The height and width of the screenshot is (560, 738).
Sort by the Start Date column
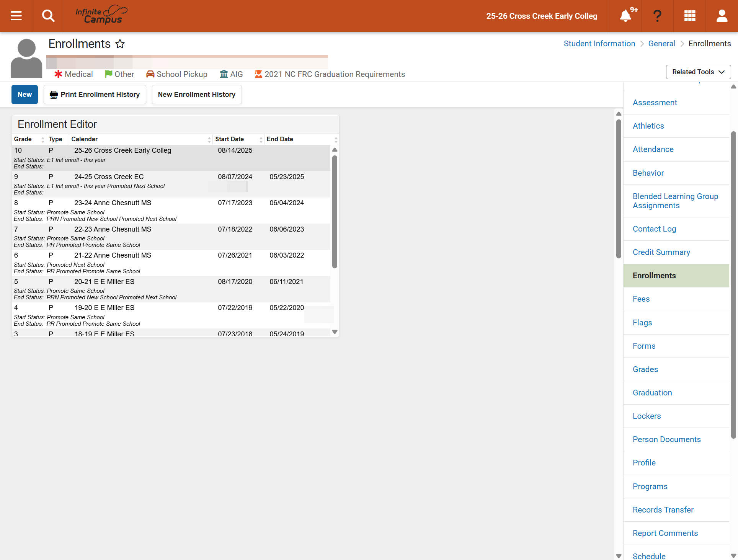click(x=238, y=139)
